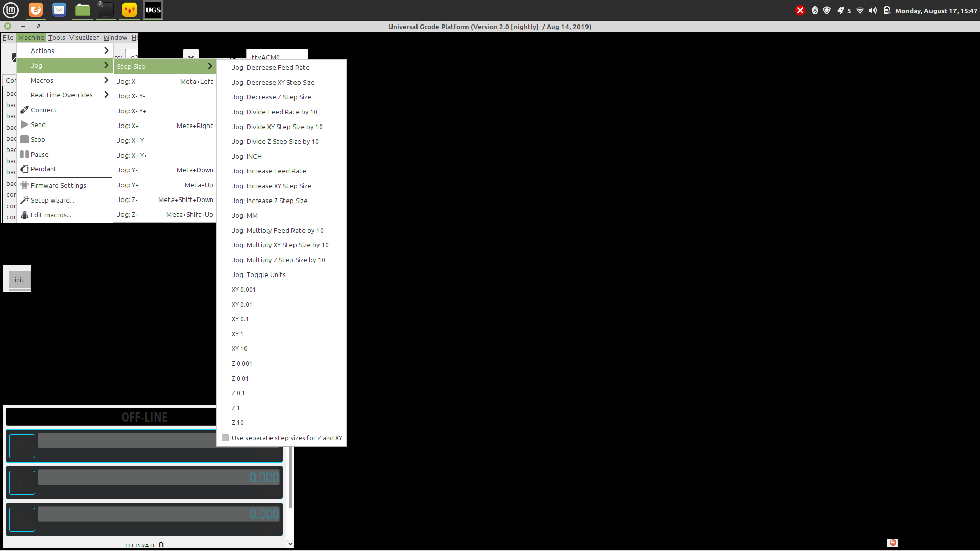Click the red X tray icon

pyautogui.click(x=800, y=10)
